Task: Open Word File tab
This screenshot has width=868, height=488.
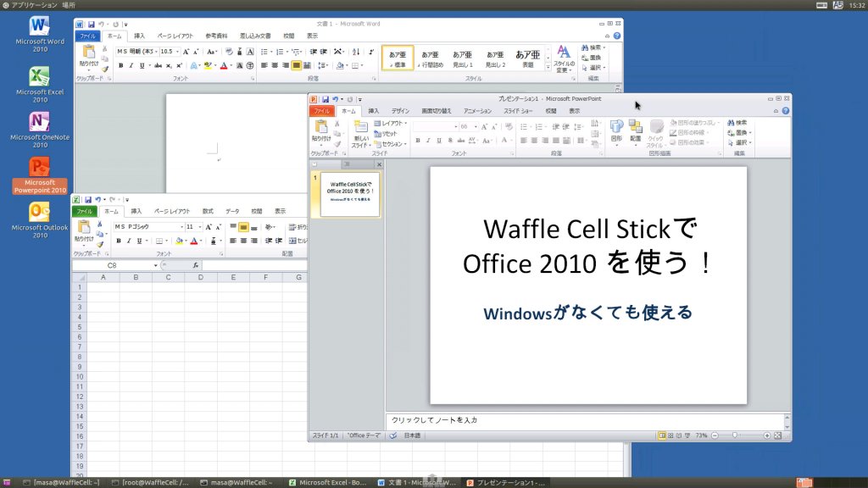Action: tap(87, 36)
